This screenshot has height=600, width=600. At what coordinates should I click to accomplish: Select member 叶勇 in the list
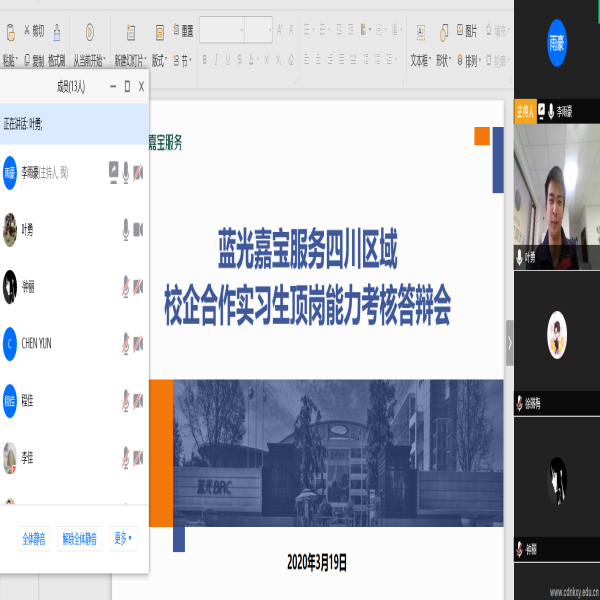tap(74, 230)
